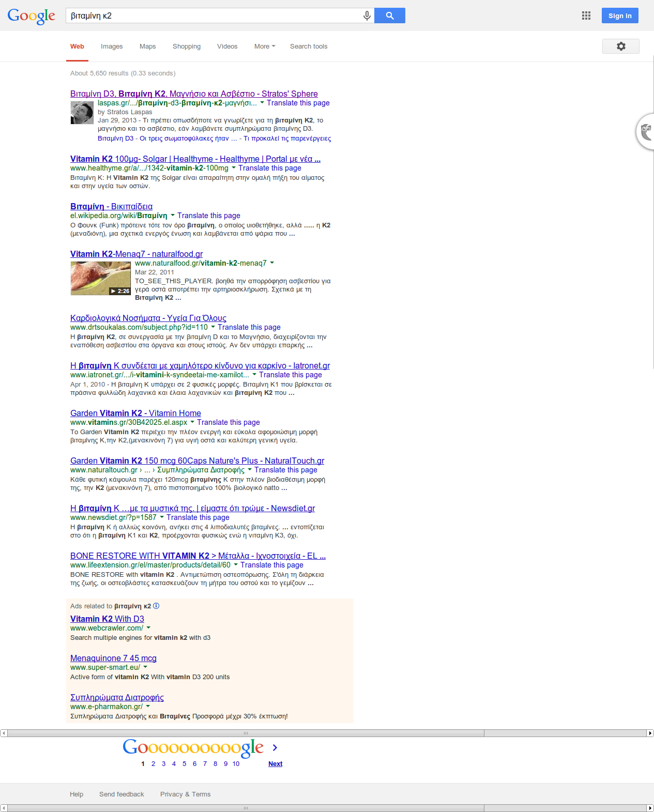Click the upper horizontal scrollbar right arrow
Screen dimensions: 654x812
point(650,733)
